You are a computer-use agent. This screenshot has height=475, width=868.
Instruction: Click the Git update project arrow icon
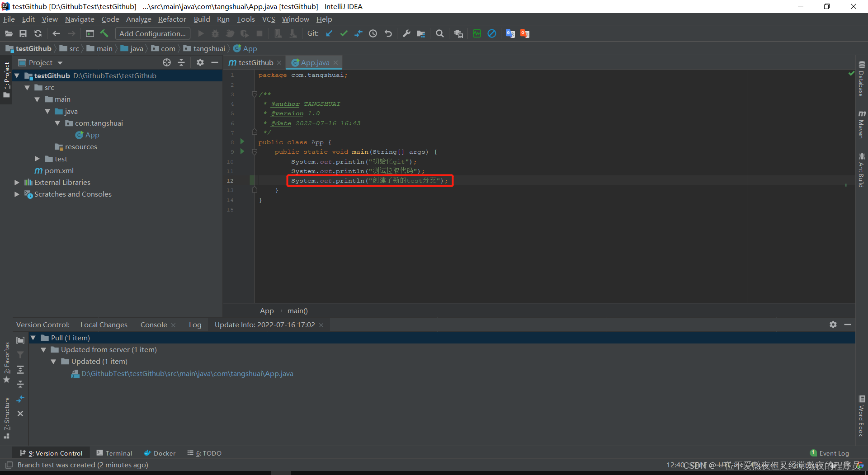coord(329,33)
